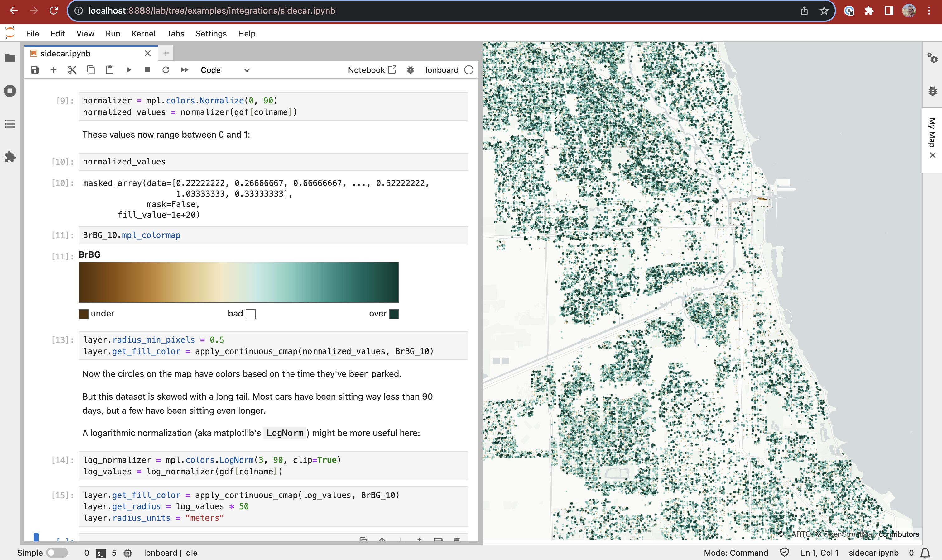This screenshot has height=560, width=942.
Task: Run the selected cell with the play icon
Action: [128, 70]
